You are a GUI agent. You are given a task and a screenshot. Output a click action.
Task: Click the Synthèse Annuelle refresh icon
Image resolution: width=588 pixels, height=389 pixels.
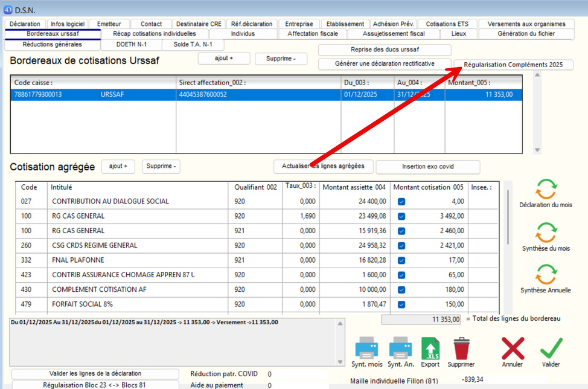click(x=546, y=274)
